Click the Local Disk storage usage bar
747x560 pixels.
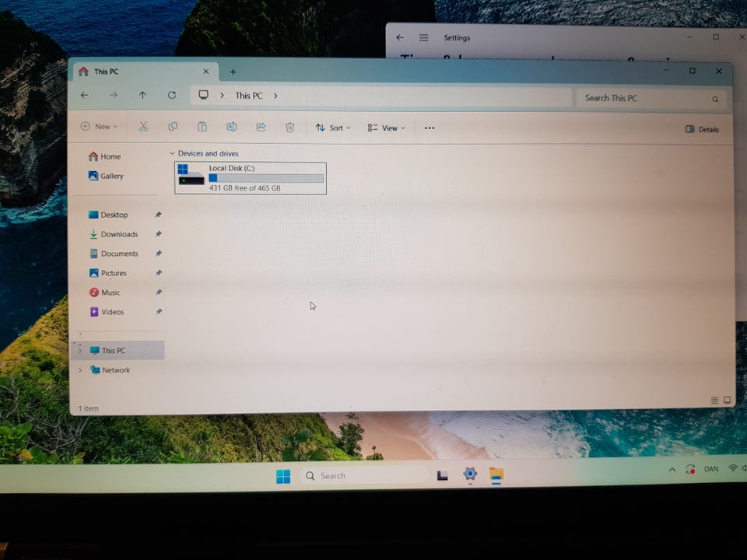(x=266, y=178)
